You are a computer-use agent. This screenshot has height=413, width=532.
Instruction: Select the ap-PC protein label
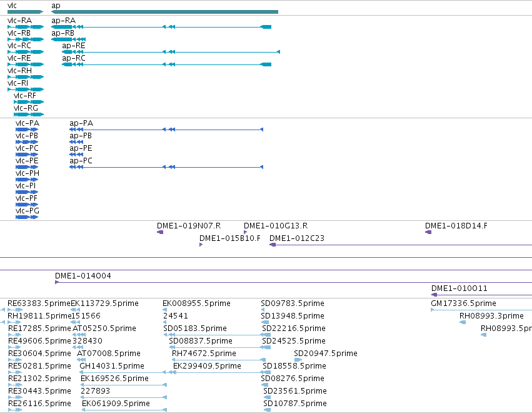[x=81, y=161]
